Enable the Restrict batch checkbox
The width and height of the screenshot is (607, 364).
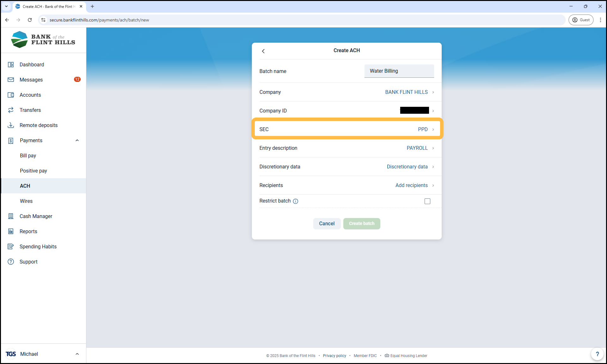coord(427,201)
